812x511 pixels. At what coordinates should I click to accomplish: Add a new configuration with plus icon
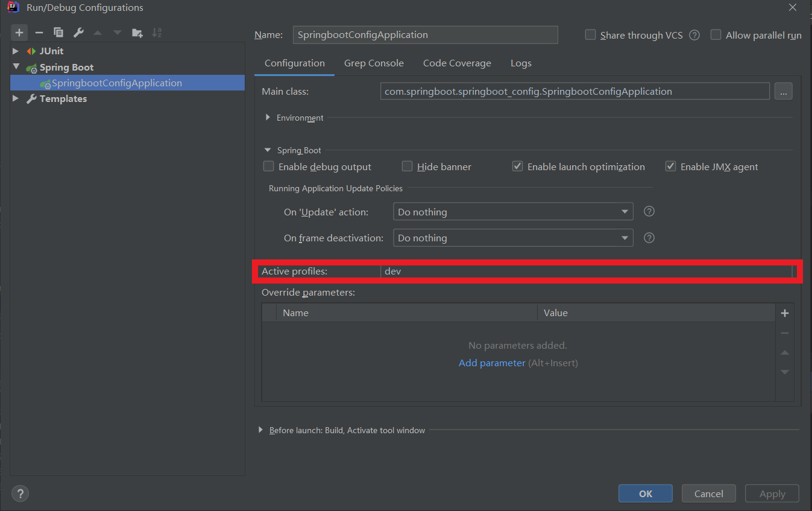click(19, 33)
